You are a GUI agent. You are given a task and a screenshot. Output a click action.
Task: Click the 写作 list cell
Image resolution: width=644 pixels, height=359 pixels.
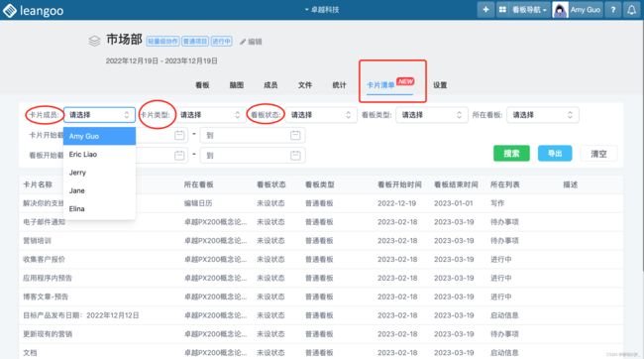pos(497,203)
